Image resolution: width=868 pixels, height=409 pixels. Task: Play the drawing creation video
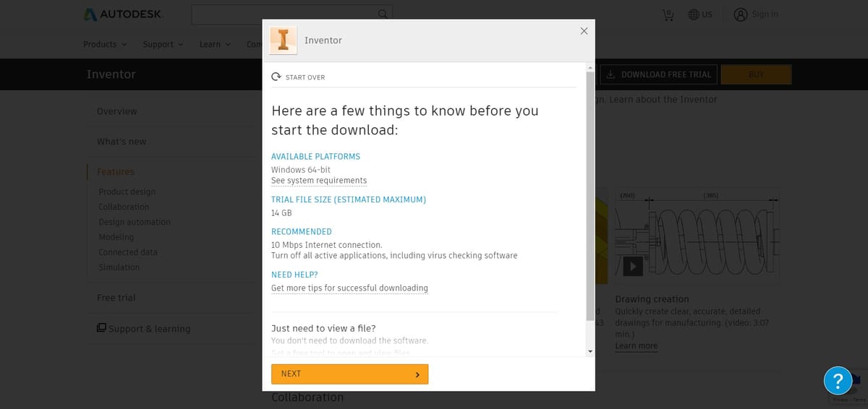click(x=633, y=266)
